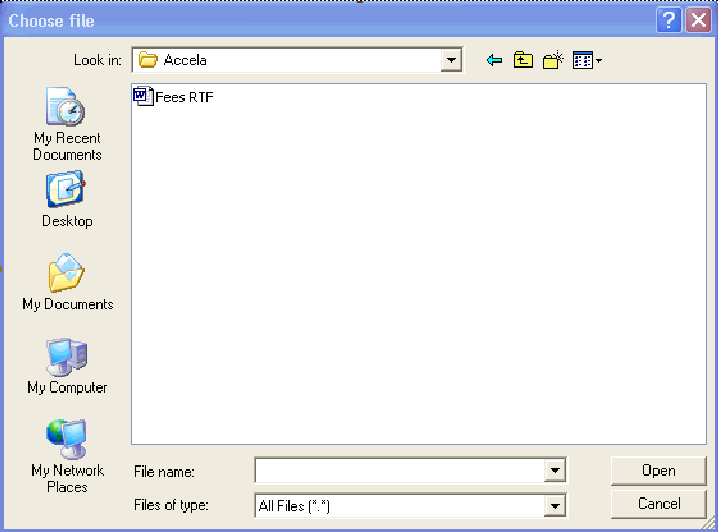The image size is (718, 532).
Task: Expand the Files of type dropdown
Action: point(555,506)
